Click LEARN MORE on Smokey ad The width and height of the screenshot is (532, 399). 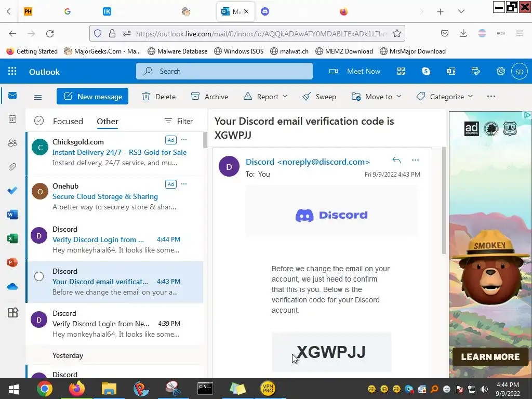490,356
